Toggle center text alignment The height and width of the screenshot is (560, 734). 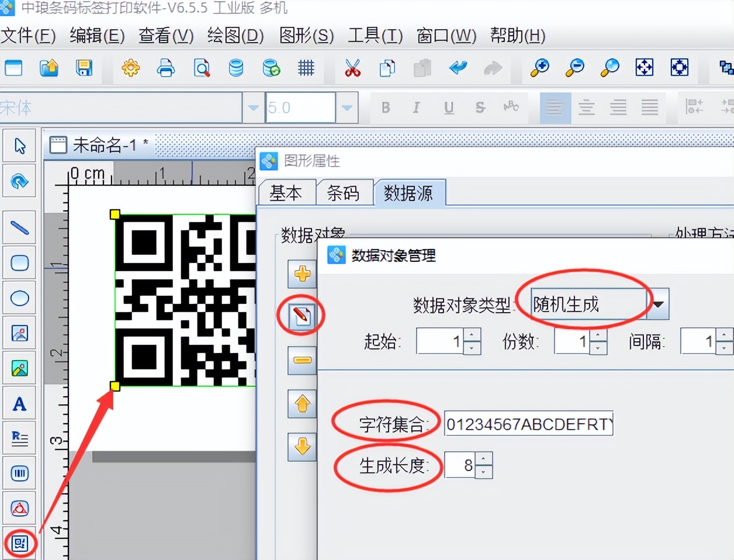tap(587, 108)
